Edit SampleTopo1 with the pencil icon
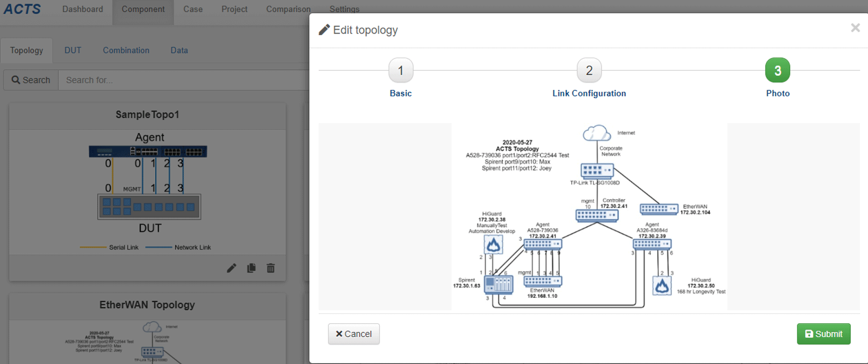The width and height of the screenshot is (868, 364). (x=231, y=268)
